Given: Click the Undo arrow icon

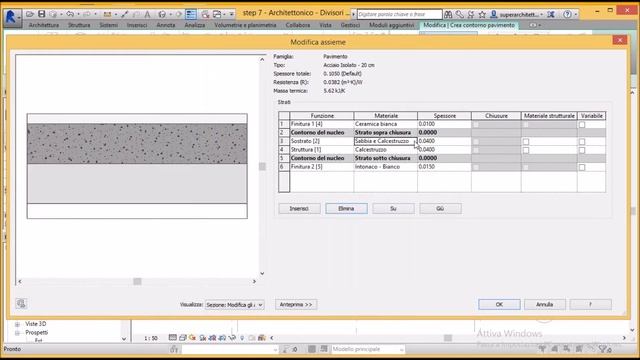Looking at the screenshot, I should (70, 14).
